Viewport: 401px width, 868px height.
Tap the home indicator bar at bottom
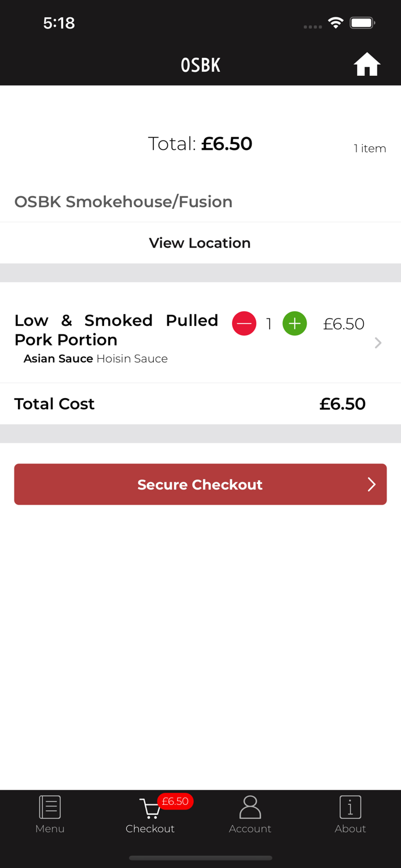[200, 858]
